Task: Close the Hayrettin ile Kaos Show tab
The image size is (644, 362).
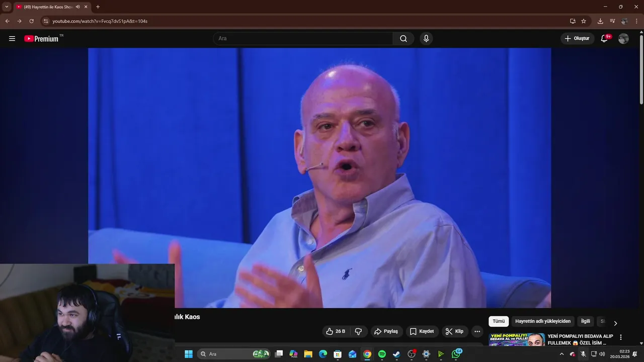Action: pyautogui.click(x=86, y=7)
